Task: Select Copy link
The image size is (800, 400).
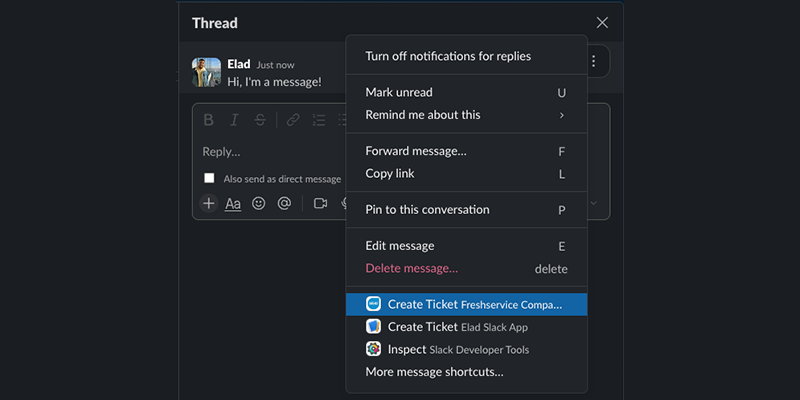Action: tap(466, 173)
